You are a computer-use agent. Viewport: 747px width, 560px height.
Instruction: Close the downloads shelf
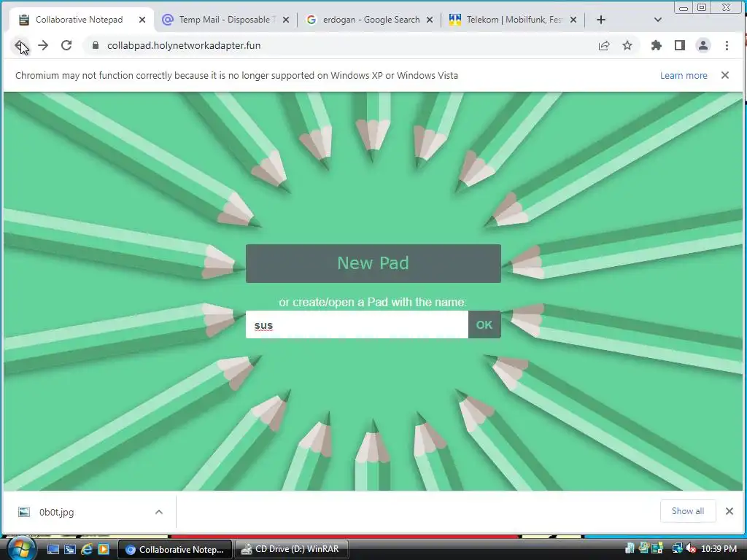pos(729,511)
